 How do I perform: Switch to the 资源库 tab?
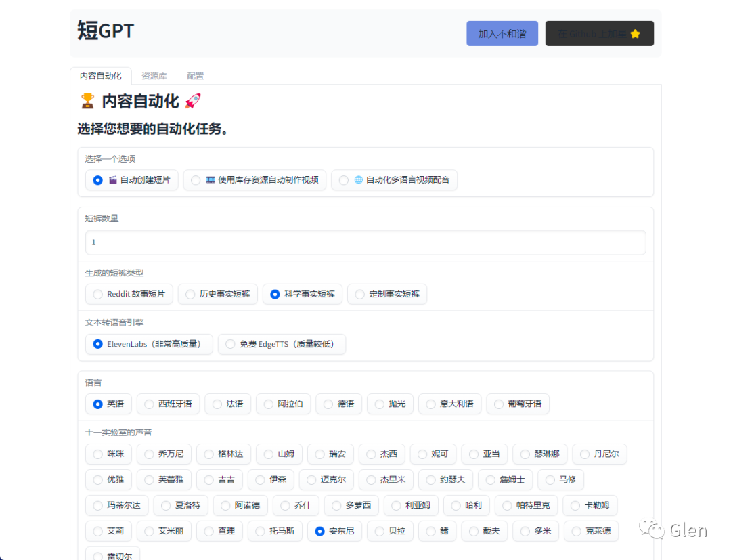pyautogui.click(x=154, y=75)
